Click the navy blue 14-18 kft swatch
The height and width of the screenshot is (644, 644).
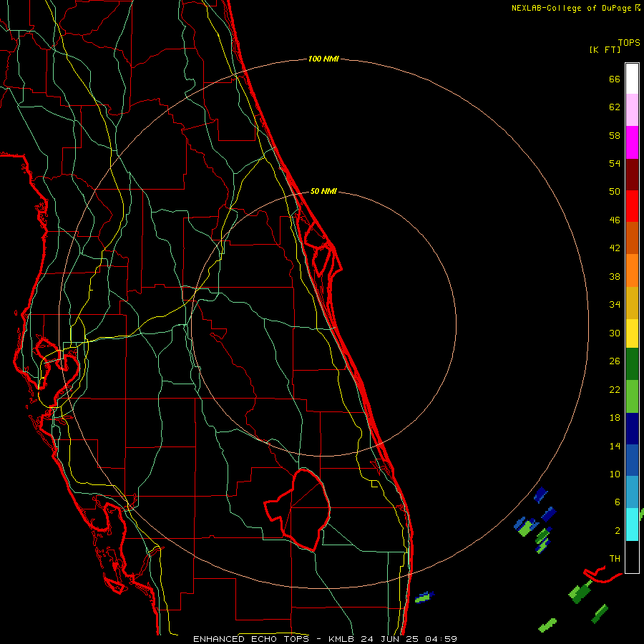pos(632,429)
